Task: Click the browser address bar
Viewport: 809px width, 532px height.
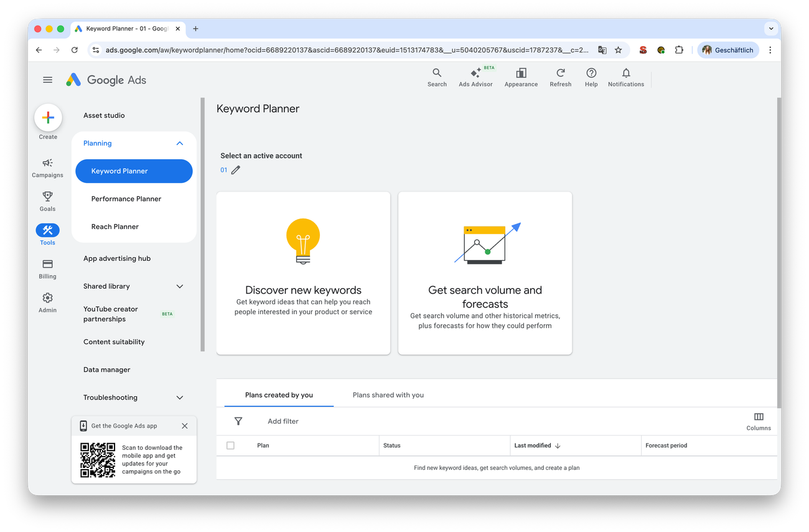Action: (x=345, y=50)
